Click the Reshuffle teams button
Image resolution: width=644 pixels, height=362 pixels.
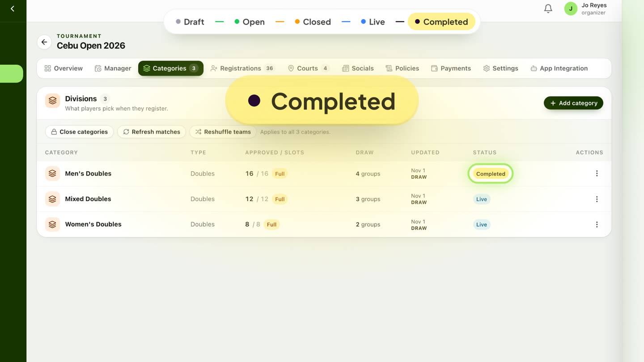pos(223,132)
